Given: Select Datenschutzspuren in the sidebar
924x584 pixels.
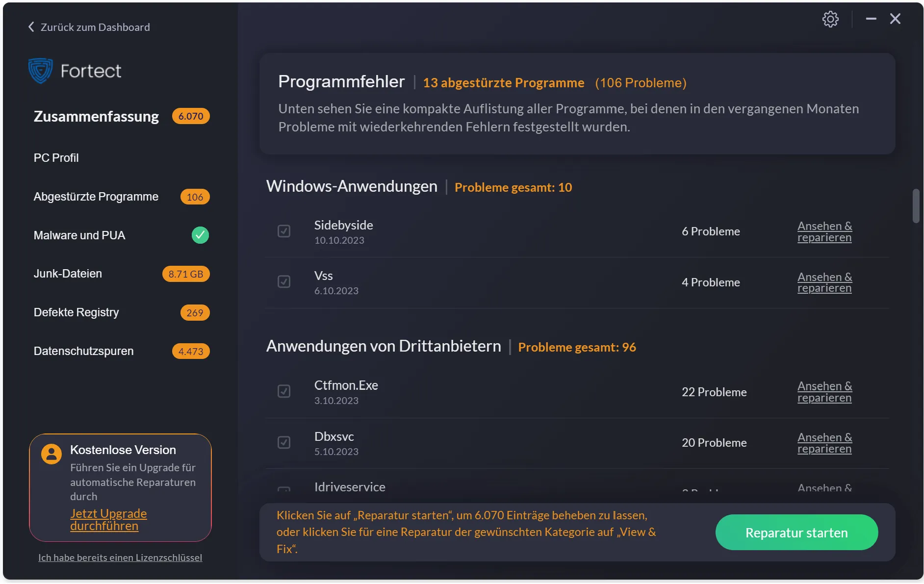Looking at the screenshot, I should [83, 351].
